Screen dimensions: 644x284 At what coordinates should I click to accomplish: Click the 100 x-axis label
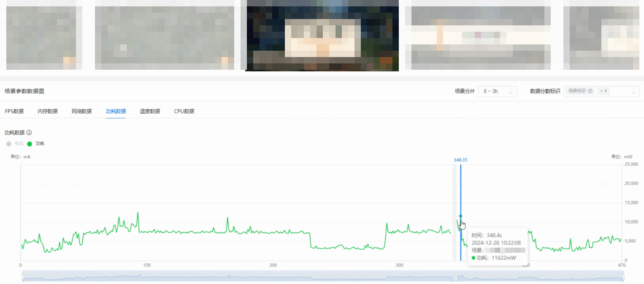pyautogui.click(x=147, y=265)
